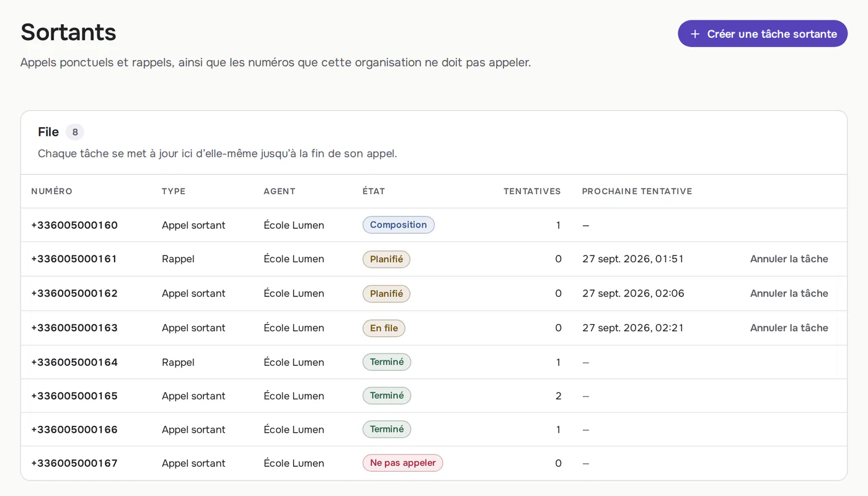Select the number +336005000160
868x496 pixels.
coord(74,225)
